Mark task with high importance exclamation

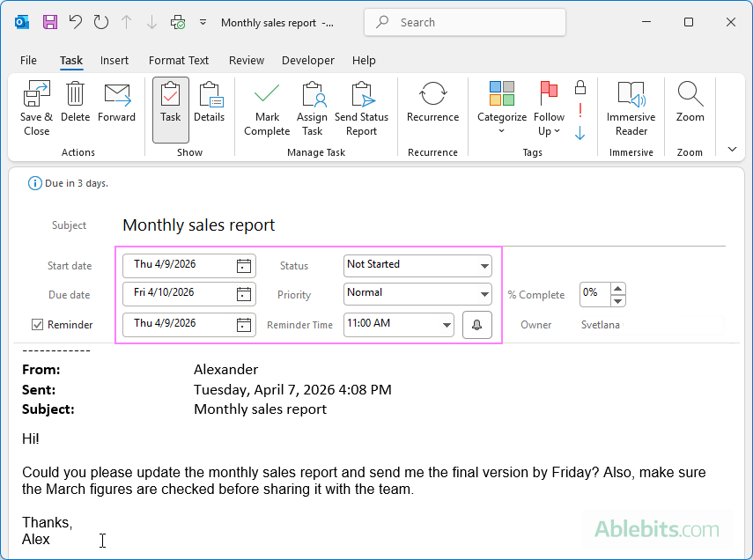pos(580,112)
